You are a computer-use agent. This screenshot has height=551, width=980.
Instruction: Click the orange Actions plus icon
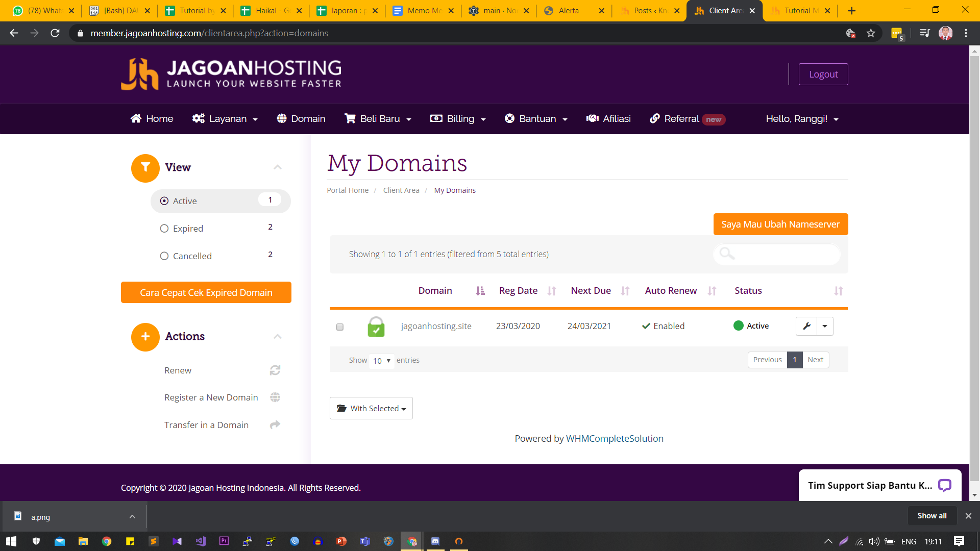coord(145,337)
